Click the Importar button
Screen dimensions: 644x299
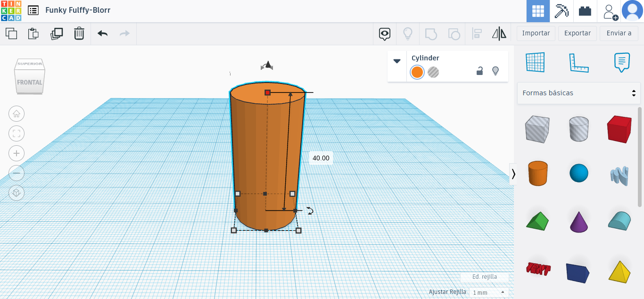pos(536,33)
